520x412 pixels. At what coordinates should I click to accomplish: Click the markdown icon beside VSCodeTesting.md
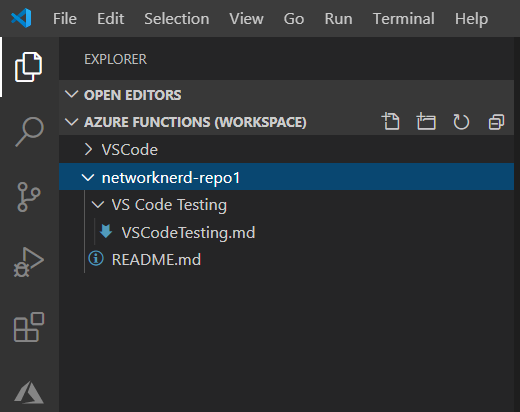point(106,231)
